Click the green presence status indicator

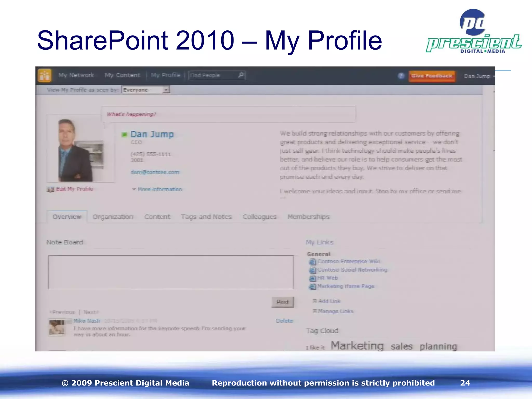click(124, 135)
